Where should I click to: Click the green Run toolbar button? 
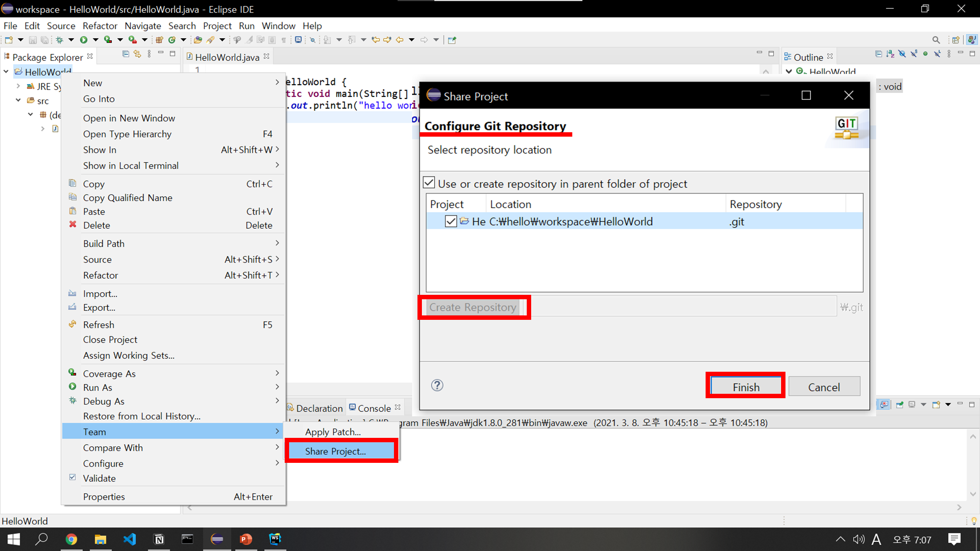(84, 40)
